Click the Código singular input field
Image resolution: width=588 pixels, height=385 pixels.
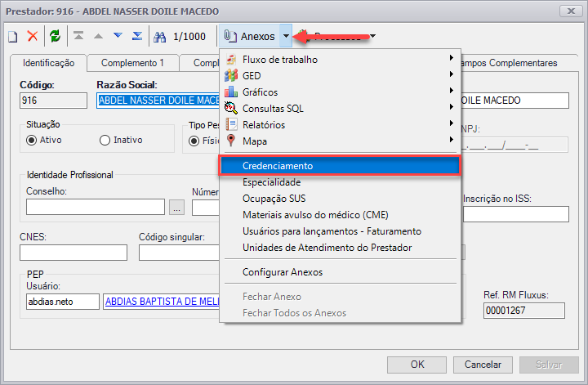point(179,253)
